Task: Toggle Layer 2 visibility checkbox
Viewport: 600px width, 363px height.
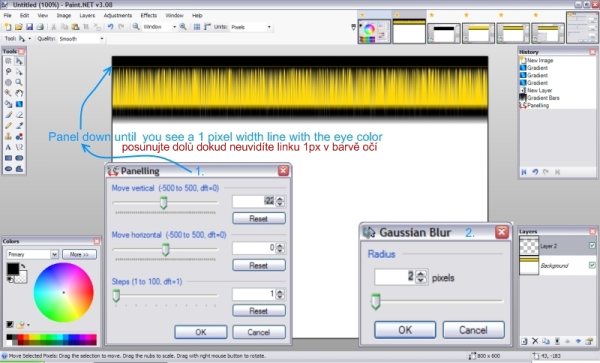Action: (x=592, y=246)
